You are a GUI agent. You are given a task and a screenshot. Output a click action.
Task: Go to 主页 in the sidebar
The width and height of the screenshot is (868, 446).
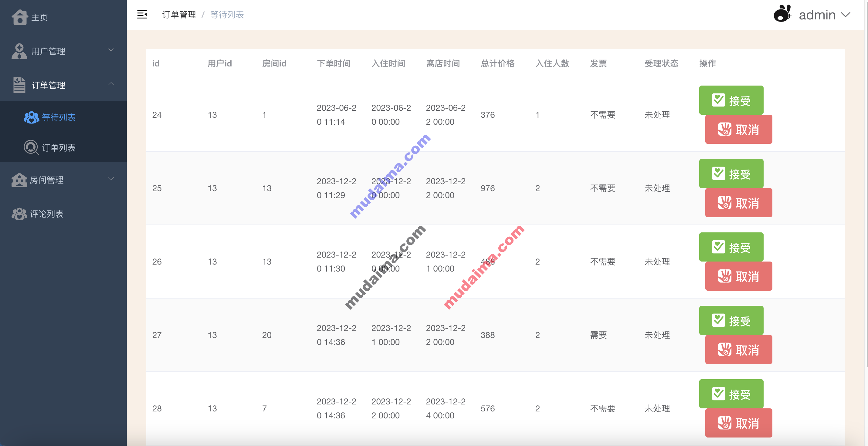coord(63,17)
